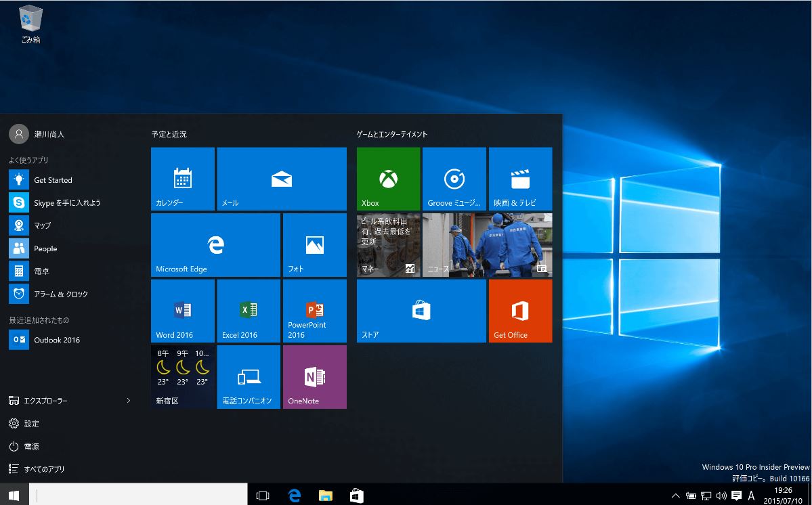Launch the Excel 2016 tile
The height and width of the screenshot is (505, 812).
(249, 311)
